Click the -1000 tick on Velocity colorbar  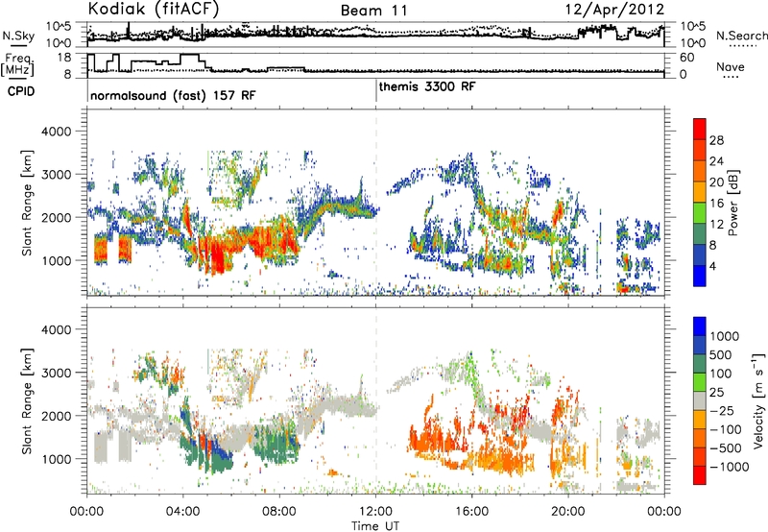coord(729,467)
